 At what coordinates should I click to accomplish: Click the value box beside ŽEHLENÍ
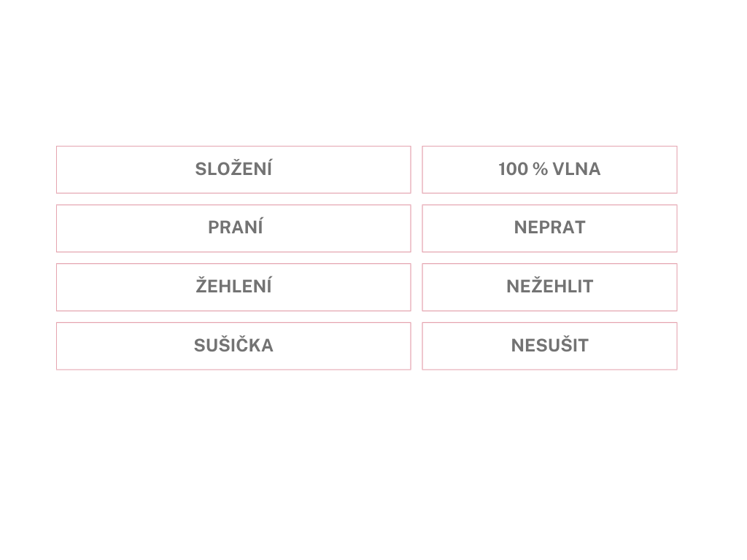click(x=549, y=287)
